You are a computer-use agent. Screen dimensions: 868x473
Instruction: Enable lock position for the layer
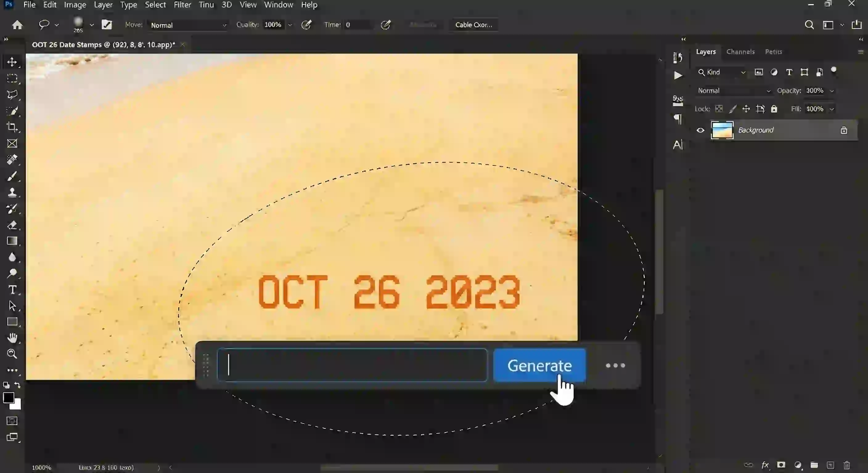[746, 109]
